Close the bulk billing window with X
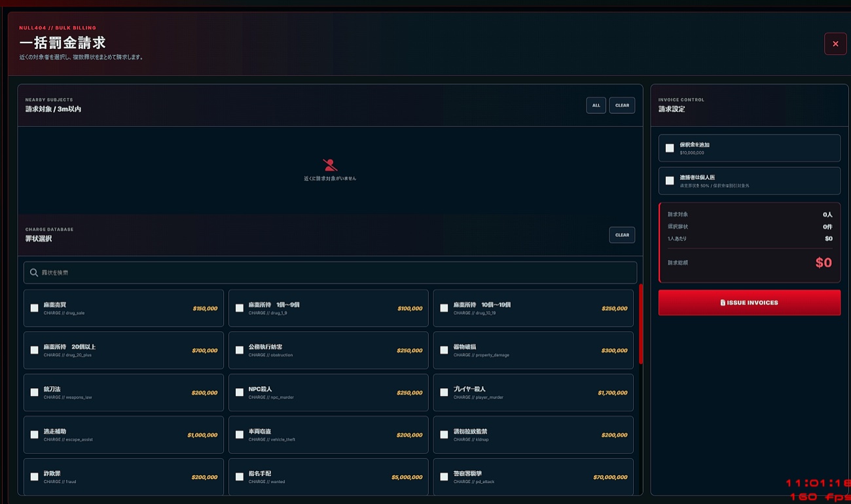Screen dimensions: 851x504 tap(835, 44)
